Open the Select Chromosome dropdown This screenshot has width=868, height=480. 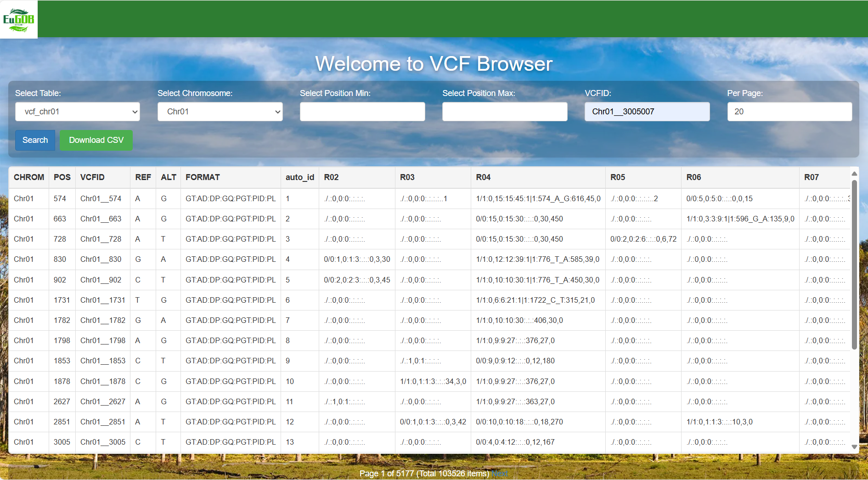click(x=220, y=111)
